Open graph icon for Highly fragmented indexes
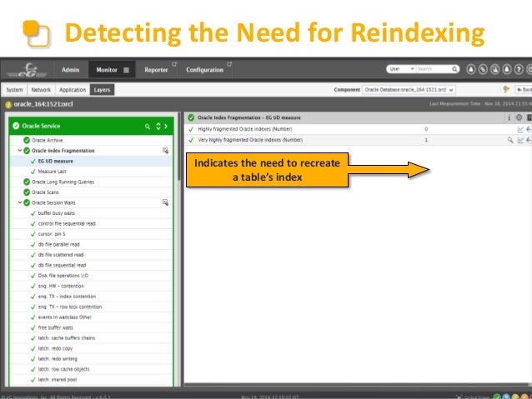The height and width of the screenshot is (399, 532). click(x=520, y=129)
